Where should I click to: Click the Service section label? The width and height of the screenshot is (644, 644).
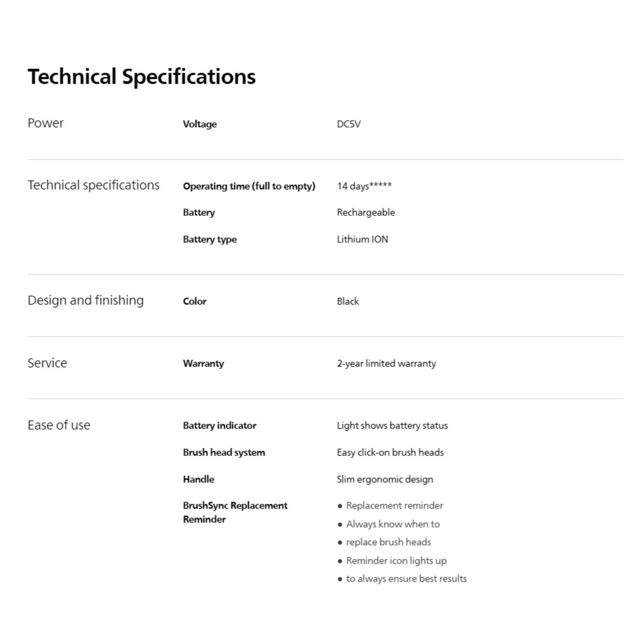(x=47, y=363)
